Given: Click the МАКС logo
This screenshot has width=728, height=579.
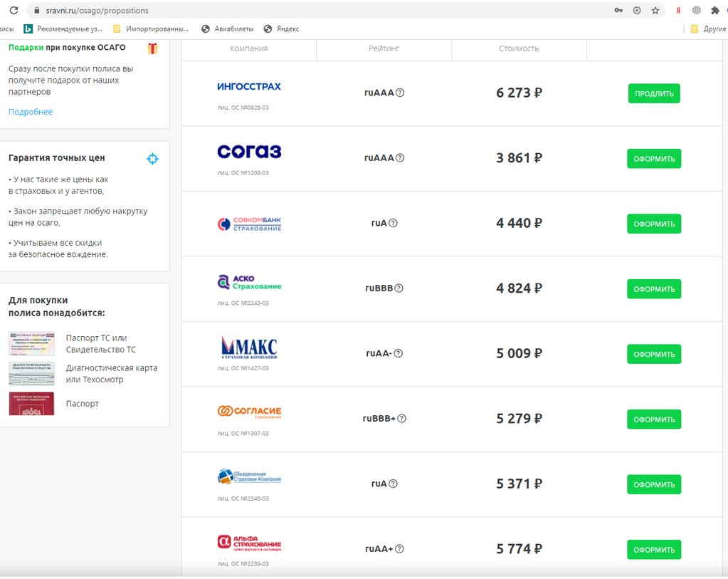Looking at the screenshot, I should point(249,348).
